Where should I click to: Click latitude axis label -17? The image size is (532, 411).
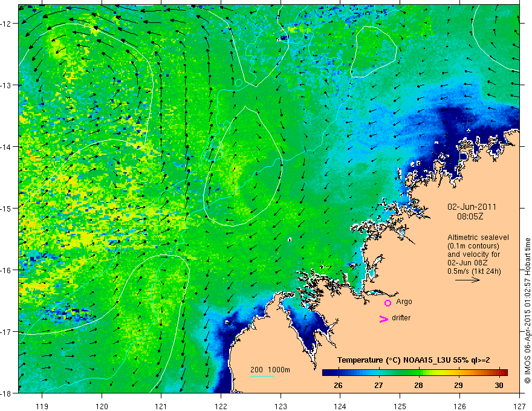pos(7,332)
